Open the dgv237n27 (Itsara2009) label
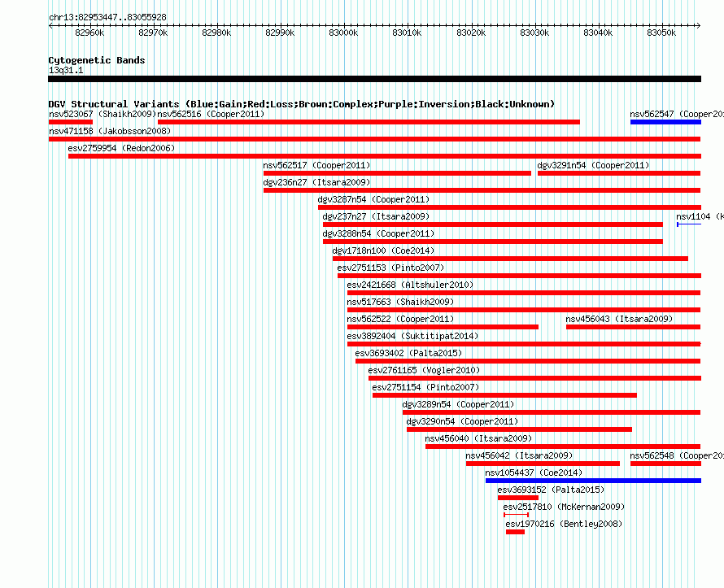This screenshot has height=588, width=724. (x=376, y=216)
